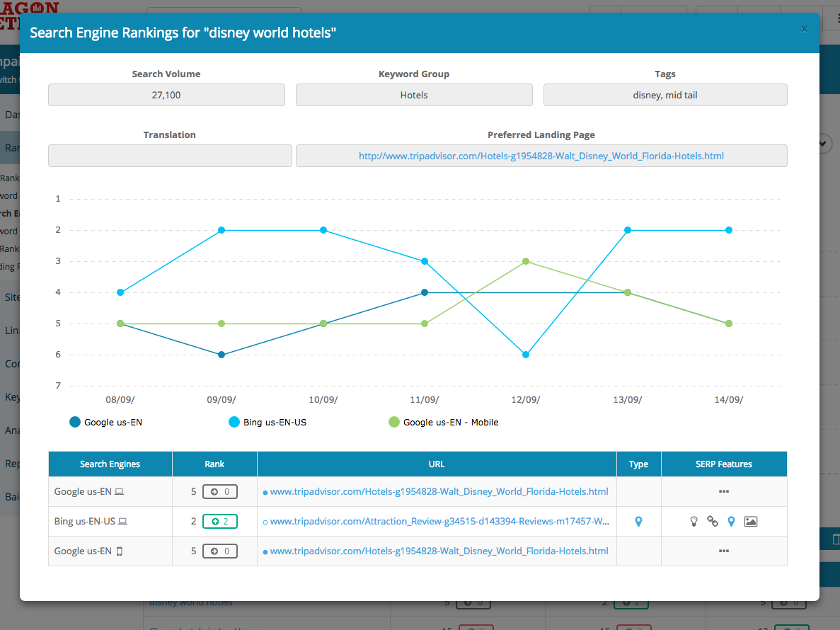The width and height of the screenshot is (840, 630).
Task: Expand SERP features ellipsis for Google desktop row
Action: (723, 492)
